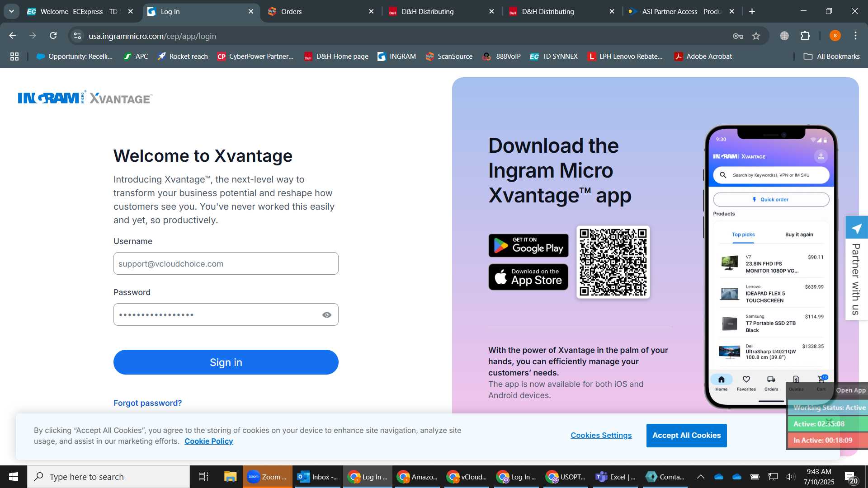Focus the Username input field
This screenshot has width=868, height=488.
(226, 263)
